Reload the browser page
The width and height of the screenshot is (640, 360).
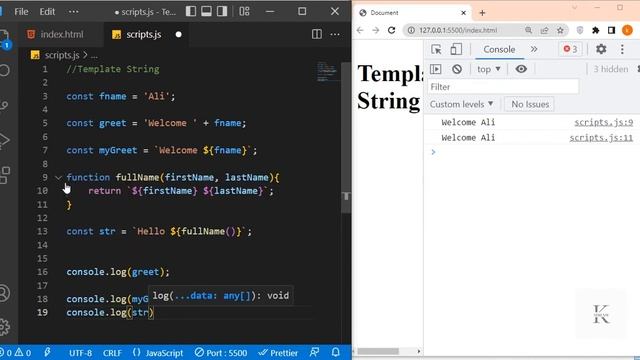point(392,30)
